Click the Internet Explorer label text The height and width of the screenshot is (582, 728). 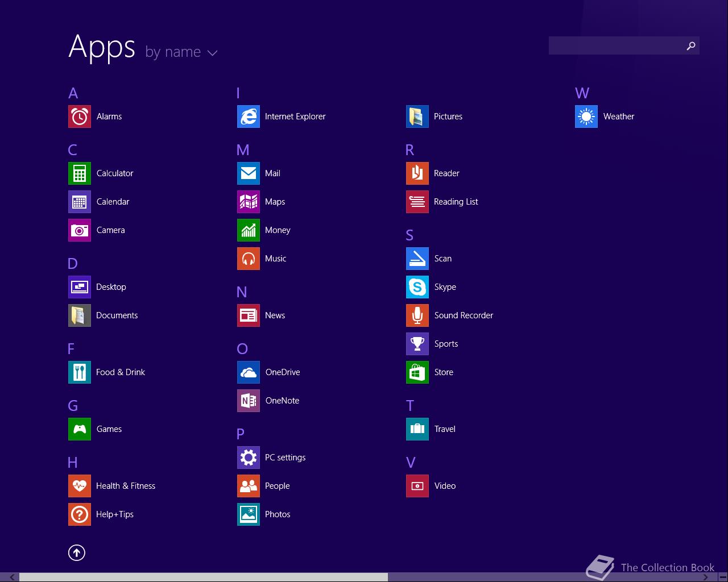pos(295,117)
